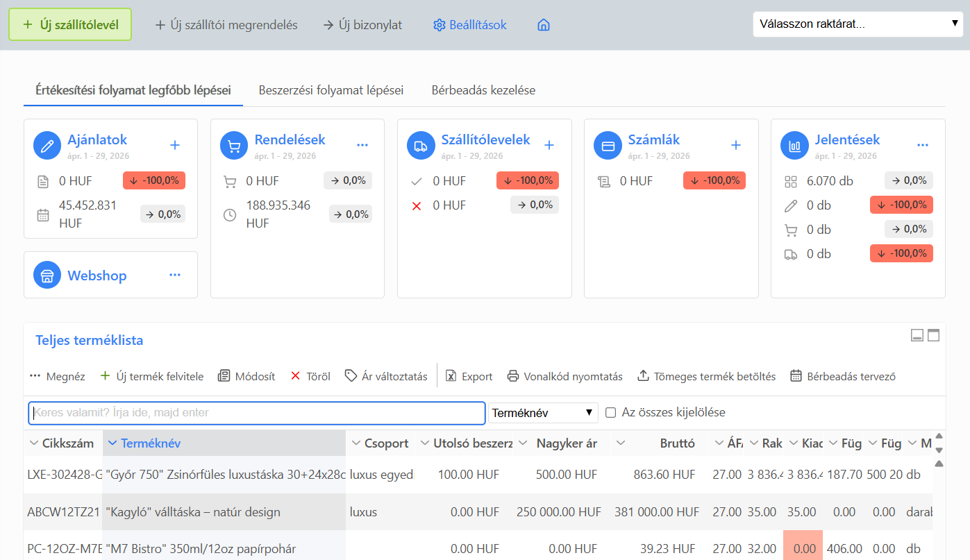Click the Rendelések shopping cart icon
The height and width of the screenshot is (560, 970).
click(x=234, y=146)
